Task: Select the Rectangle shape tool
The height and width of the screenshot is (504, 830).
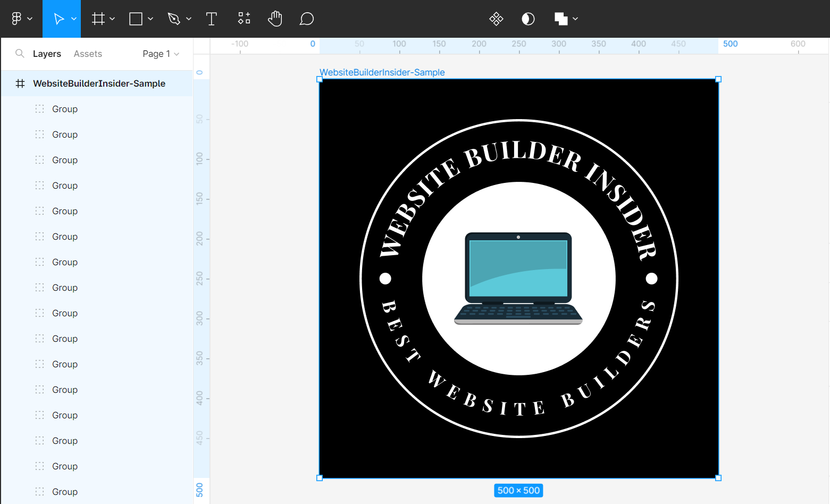Action: click(x=136, y=19)
